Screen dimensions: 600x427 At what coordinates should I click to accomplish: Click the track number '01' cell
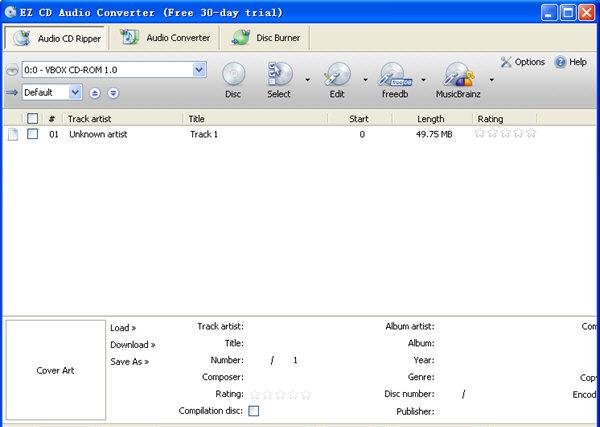coord(54,134)
